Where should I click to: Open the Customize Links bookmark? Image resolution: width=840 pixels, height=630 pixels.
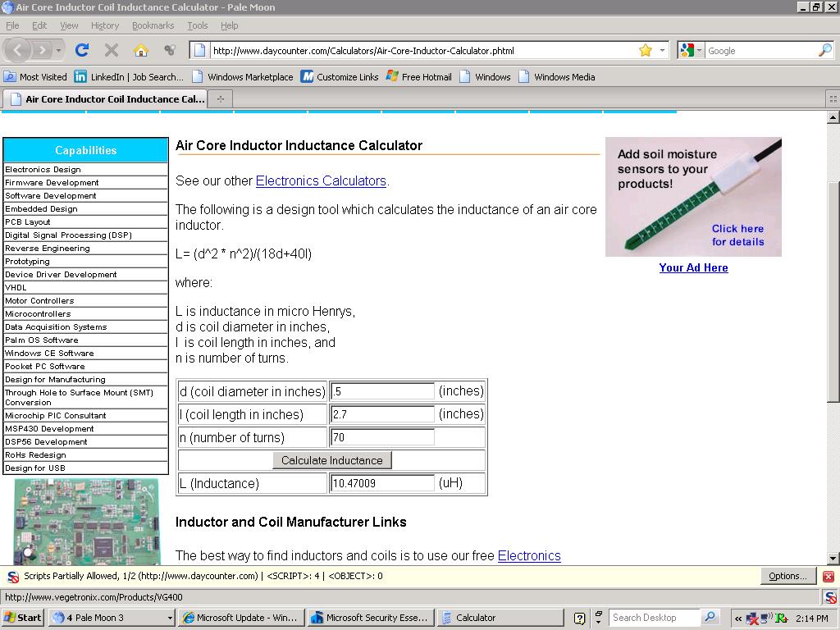[x=340, y=76]
